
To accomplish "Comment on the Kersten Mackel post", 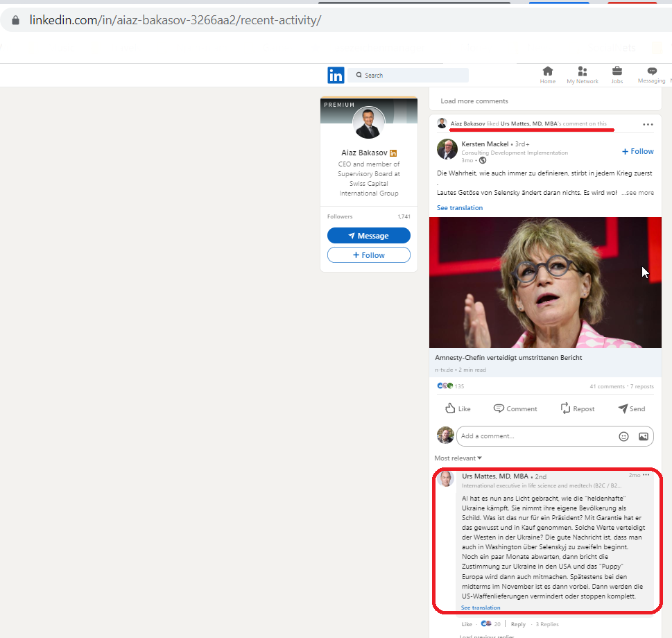I will pyautogui.click(x=515, y=408).
